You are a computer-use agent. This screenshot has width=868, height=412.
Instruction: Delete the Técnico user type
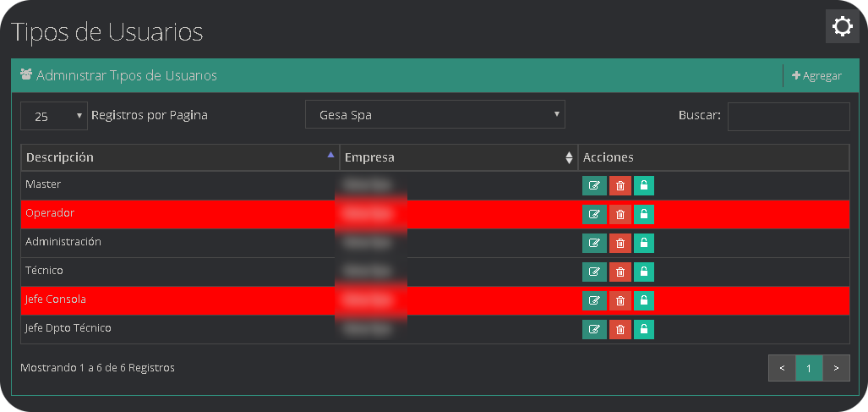click(x=620, y=272)
